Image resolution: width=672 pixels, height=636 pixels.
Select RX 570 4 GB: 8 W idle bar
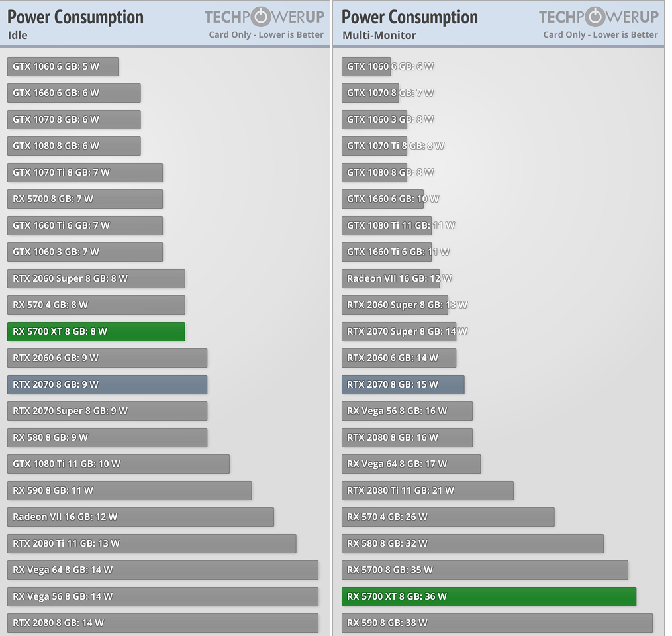[96, 305]
